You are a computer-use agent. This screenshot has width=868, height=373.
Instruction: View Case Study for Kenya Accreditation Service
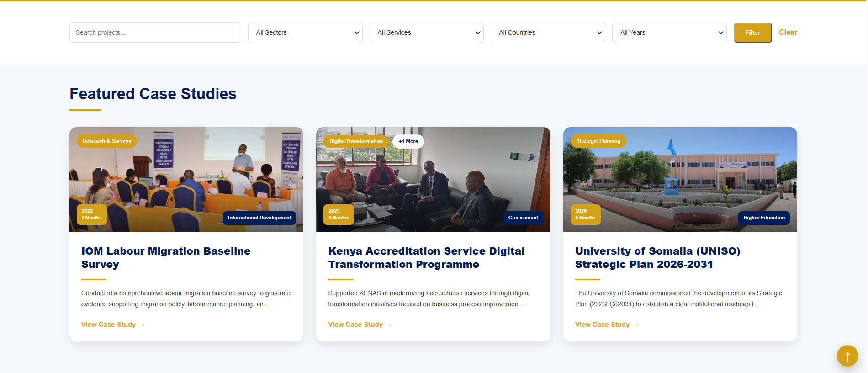360,325
